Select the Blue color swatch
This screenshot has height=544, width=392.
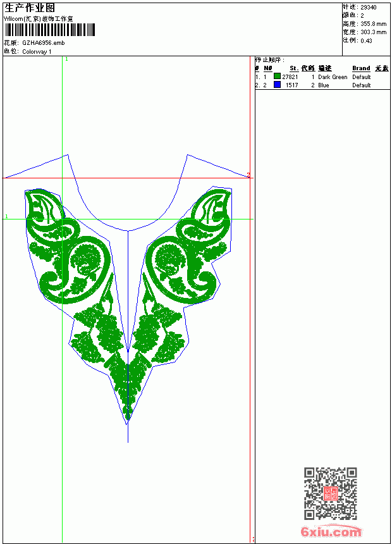(x=277, y=85)
